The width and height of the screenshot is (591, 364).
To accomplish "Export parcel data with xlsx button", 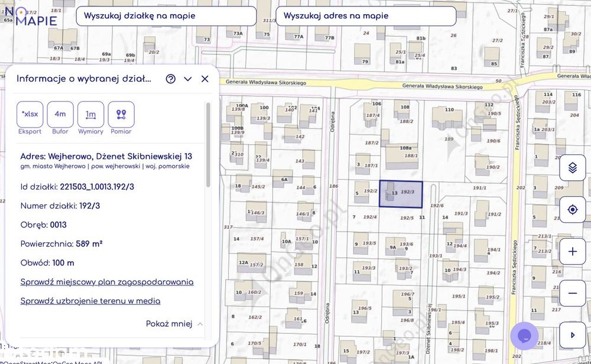I will [30, 115].
